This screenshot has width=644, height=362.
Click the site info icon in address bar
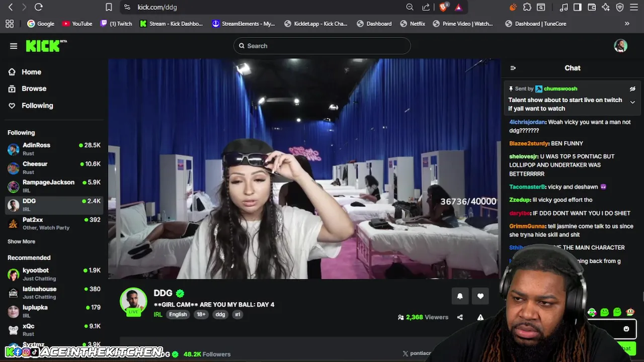point(127,7)
